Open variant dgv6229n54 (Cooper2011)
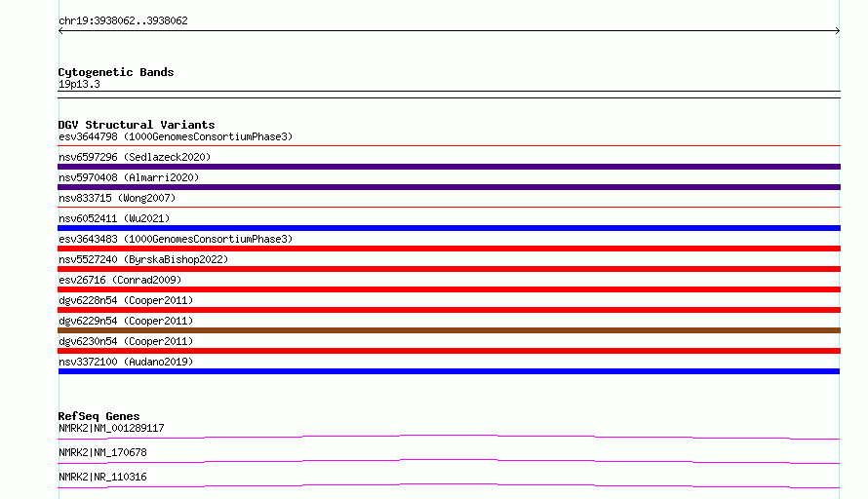The image size is (868, 499). coord(126,321)
